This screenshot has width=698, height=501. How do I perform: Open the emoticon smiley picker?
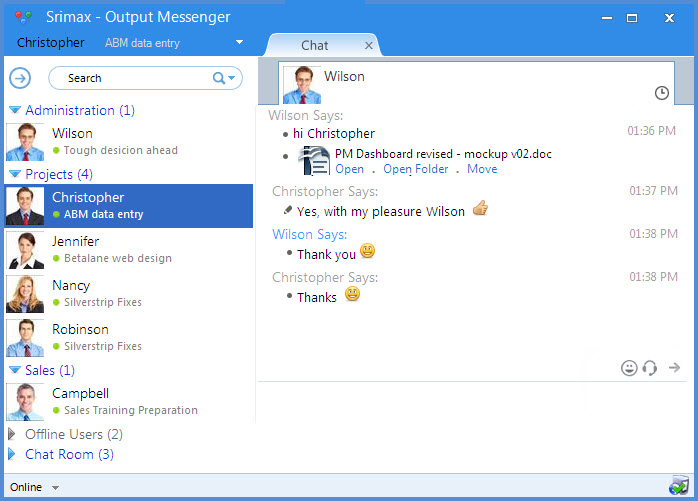tap(629, 368)
